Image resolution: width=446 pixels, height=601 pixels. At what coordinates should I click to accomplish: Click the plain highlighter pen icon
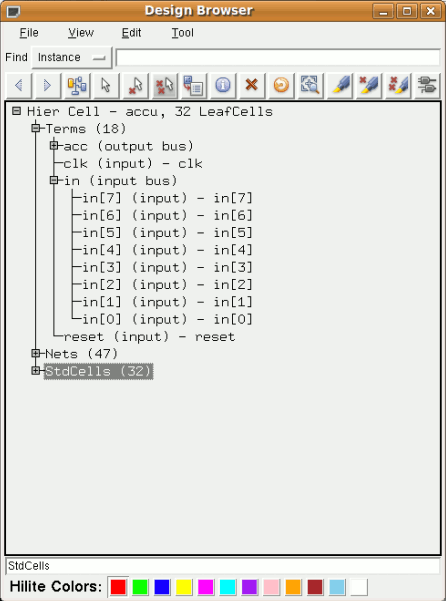tap(339, 85)
